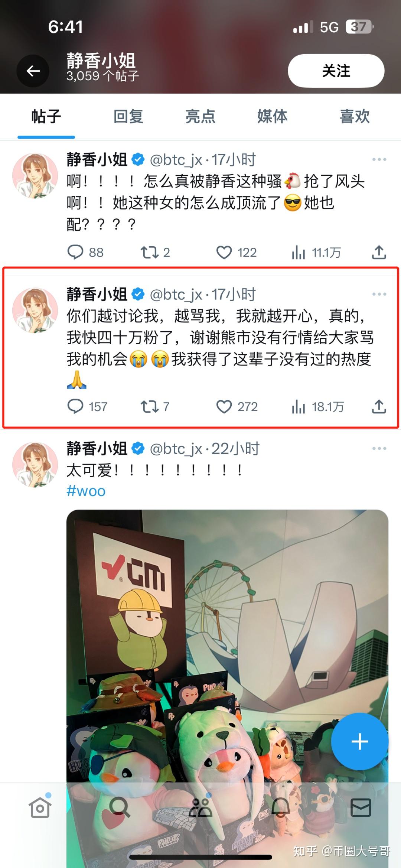Image resolution: width=401 pixels, height=868 pixels.
Task: Open the #woo hashtag link
Action: [86, 491]
